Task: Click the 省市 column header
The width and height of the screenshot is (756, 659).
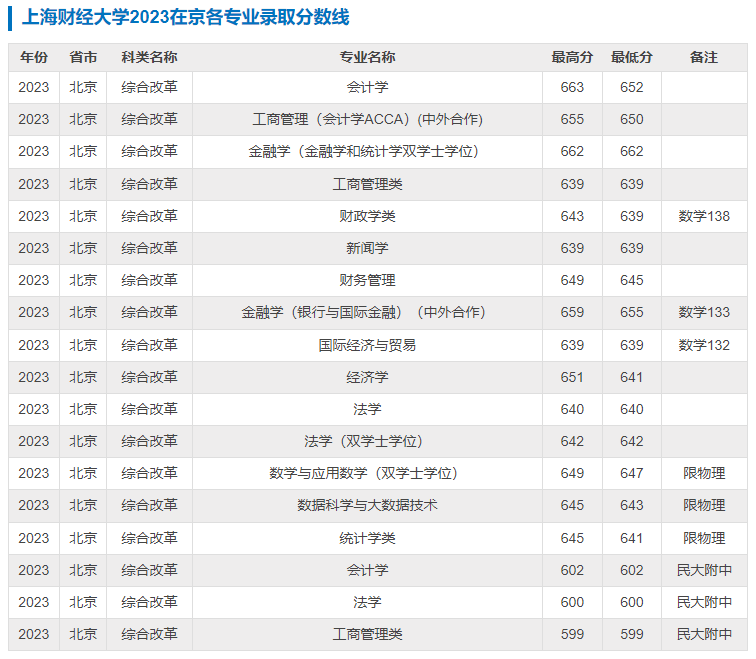Action: (x=83, y=57)
